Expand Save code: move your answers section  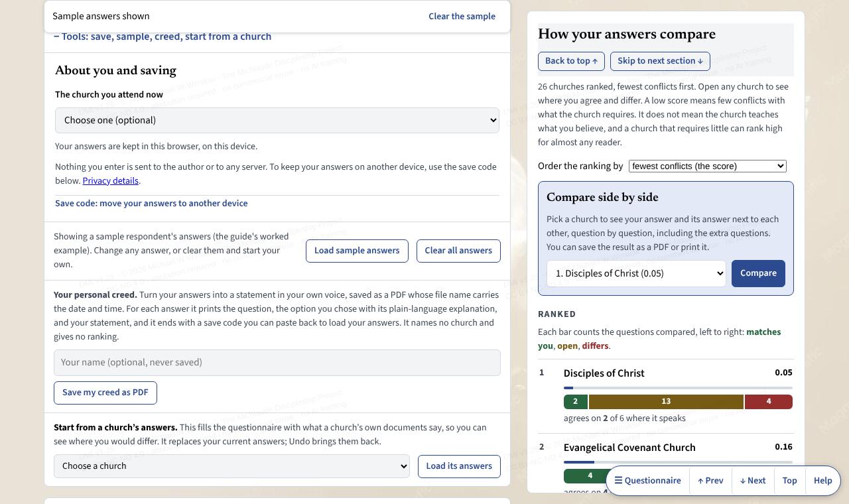[151, 203]
